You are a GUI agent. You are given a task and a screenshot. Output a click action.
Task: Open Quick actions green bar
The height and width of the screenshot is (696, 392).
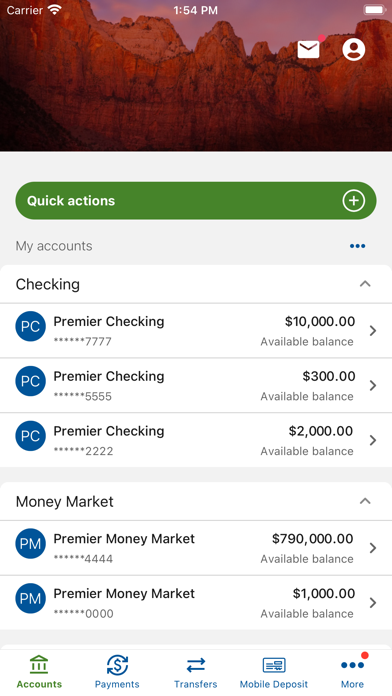click(x=196, y=201)
